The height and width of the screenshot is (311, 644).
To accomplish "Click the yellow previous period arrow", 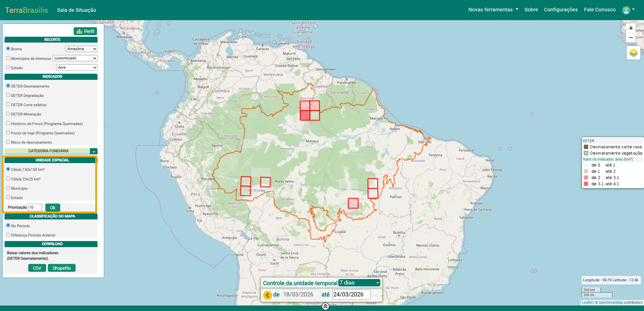I will (267, 295).
